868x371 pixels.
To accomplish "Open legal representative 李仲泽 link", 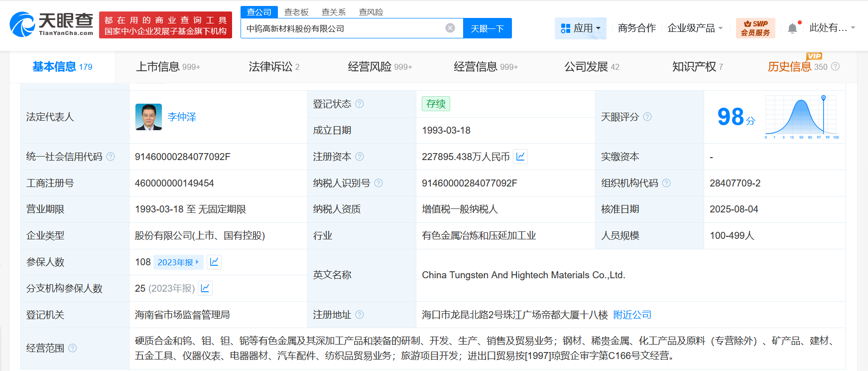I will [182, 117].
